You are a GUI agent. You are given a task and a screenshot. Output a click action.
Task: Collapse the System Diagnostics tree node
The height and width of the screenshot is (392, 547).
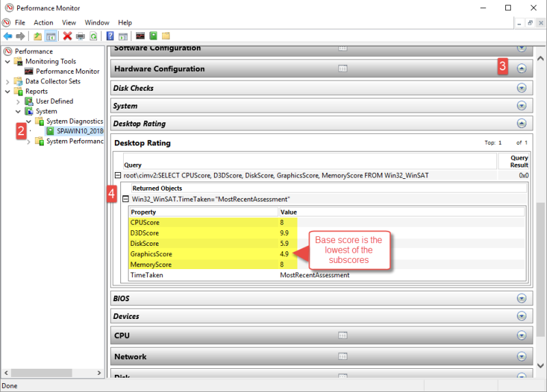click(x=29, y=122)
